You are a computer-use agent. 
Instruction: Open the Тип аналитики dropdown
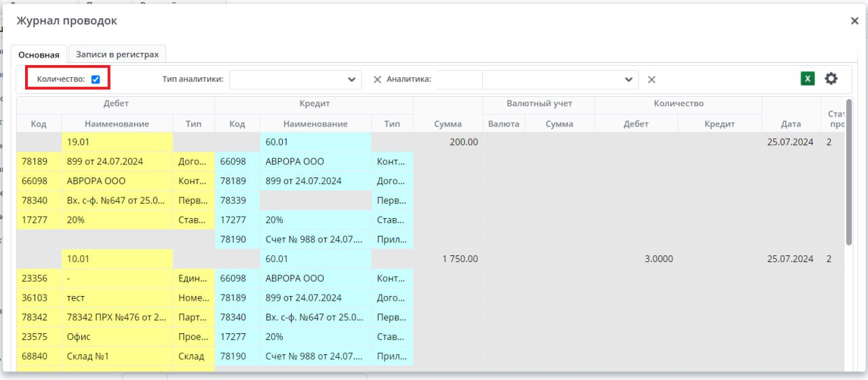[x=295, y=79]
